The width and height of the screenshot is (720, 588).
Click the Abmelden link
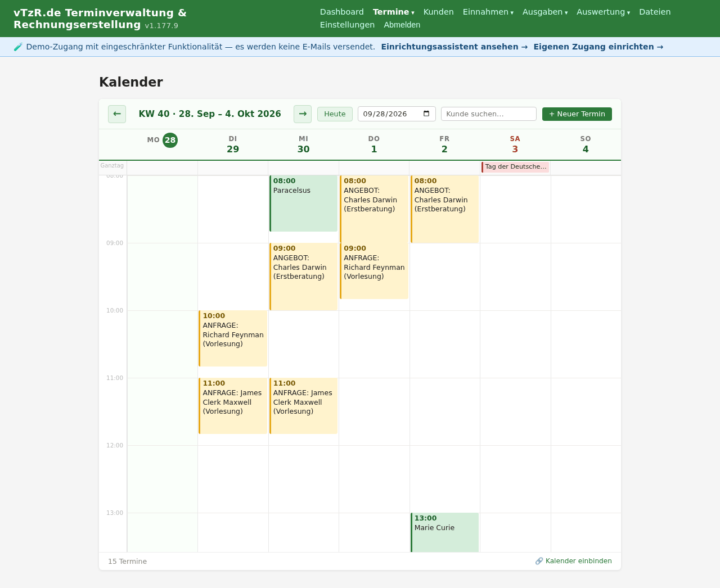pos(402,25)
